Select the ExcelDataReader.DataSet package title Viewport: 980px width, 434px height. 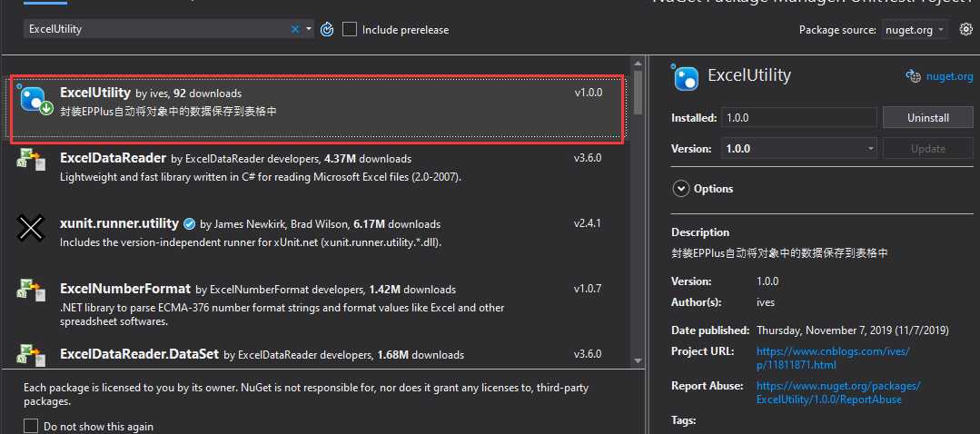point(139,354)
